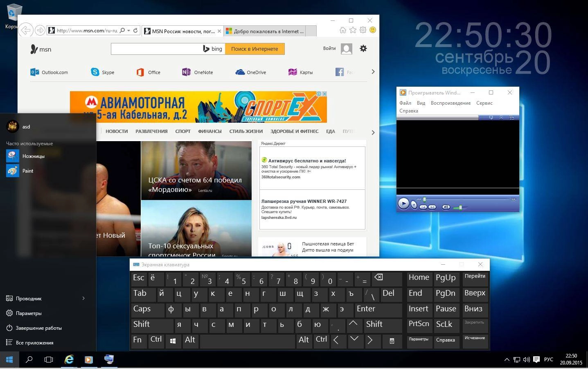Image resolution: width=588 pixels, height=369 pixels.
Task: Open Сервис menu in media player
Action: click(x=484, y=103)
